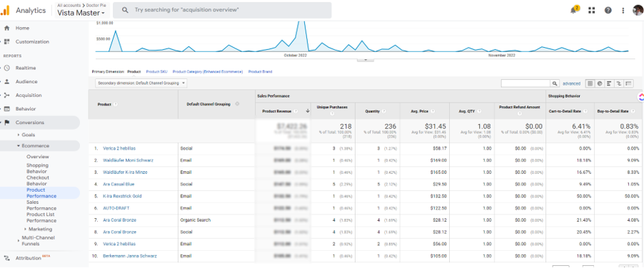Open the notifications bell icon
This screenshot has height=268, width=644.
(x=574, y=11)
